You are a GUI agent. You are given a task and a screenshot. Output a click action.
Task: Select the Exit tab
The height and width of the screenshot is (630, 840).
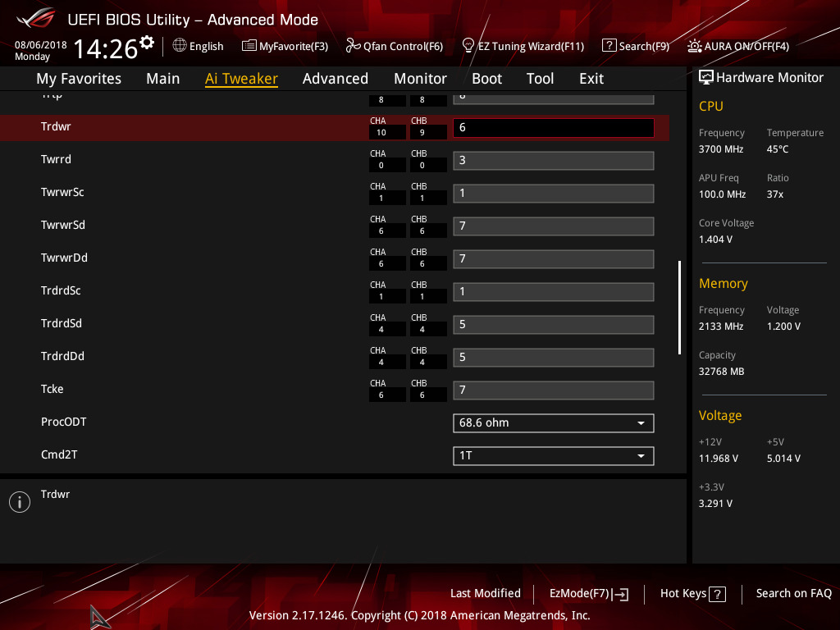pos(591,79)
